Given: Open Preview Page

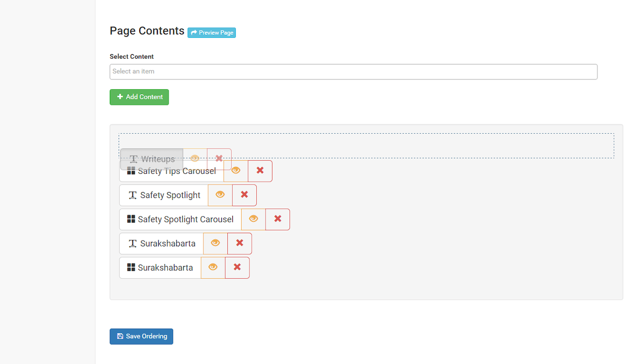Looking at the screenshot, I should click(212, 33).
